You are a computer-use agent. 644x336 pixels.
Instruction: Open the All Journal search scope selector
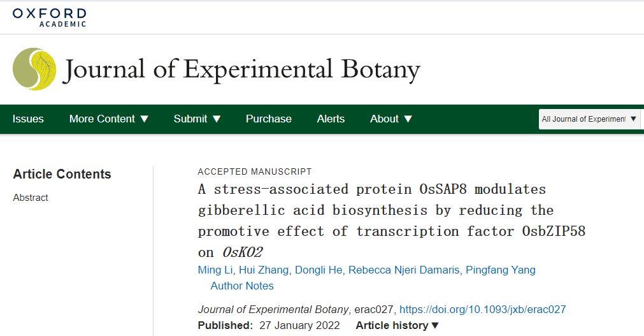(589, 119)
